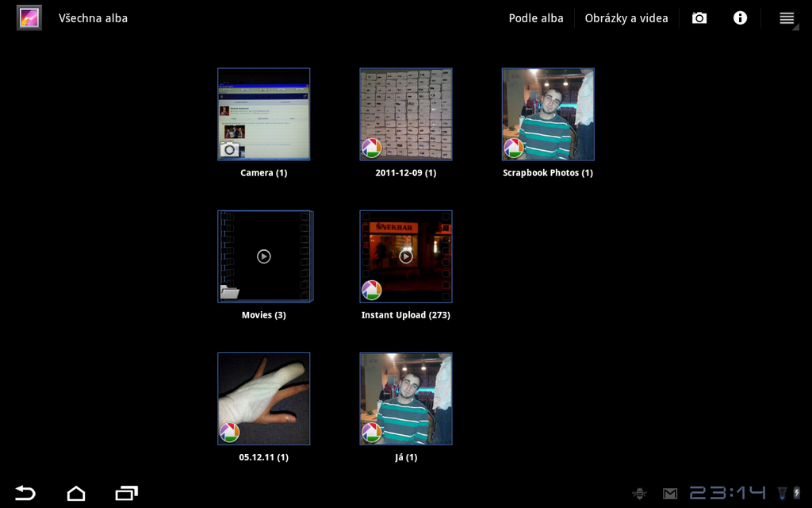Tap the 23:14 clock in status bar

click(x=727, y=493)
